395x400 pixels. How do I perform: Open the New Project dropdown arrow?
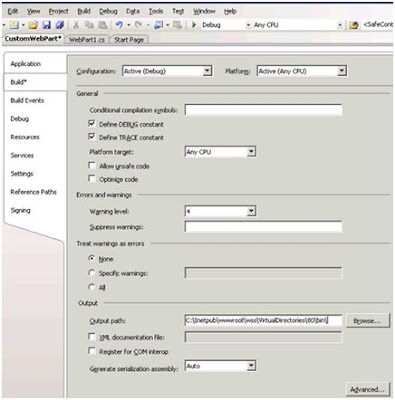click(23, 25)
